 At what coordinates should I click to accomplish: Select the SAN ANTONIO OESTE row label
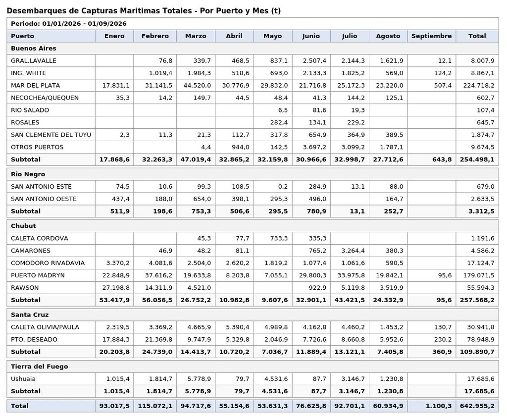44,199
